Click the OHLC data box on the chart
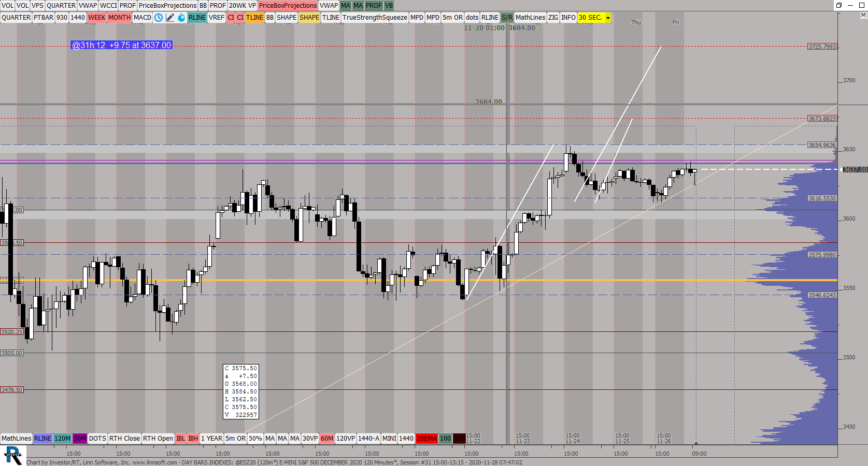This screenshot has height=466, width=868. click(240, 391)
